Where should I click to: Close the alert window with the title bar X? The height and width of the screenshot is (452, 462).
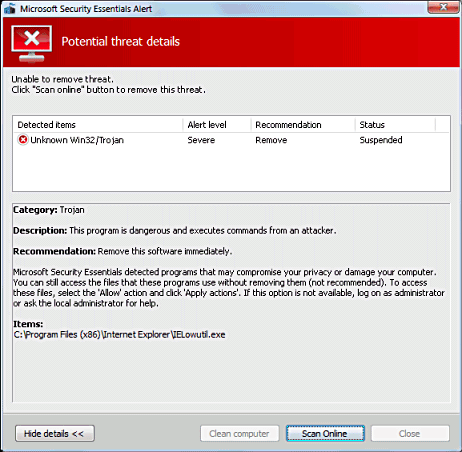coord(443,7)
